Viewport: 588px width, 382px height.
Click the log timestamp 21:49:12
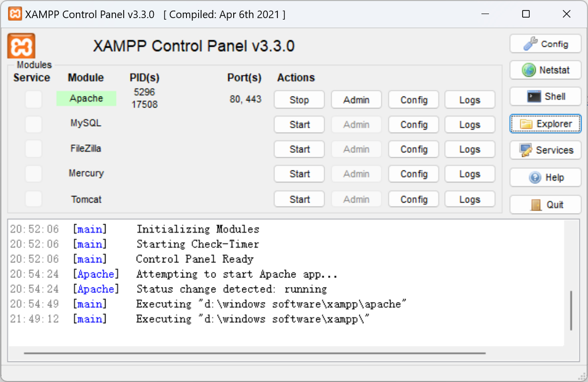[x=35, y=319]
